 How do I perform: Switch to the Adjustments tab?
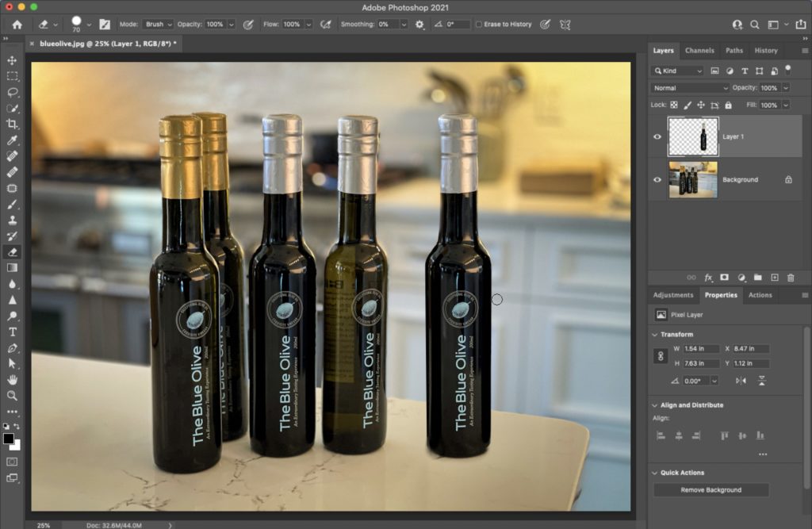672,295
